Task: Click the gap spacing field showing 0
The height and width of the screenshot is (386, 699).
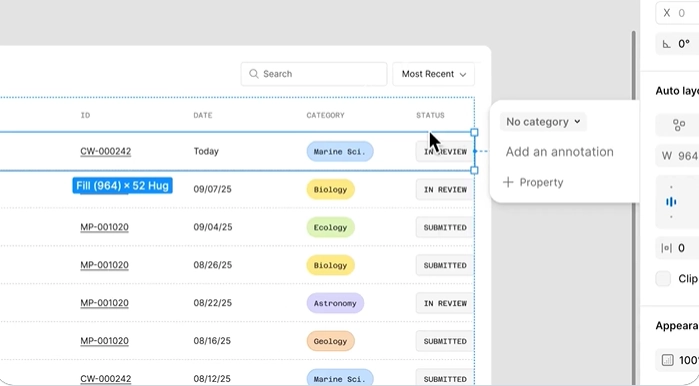Action: 677,248
